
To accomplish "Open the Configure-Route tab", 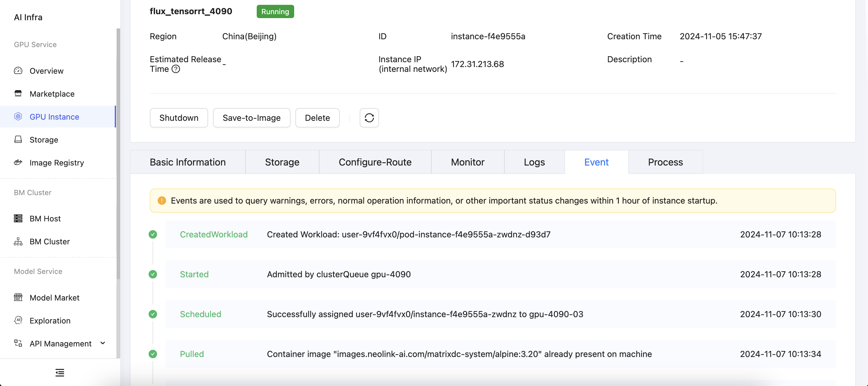I will 375,162.
